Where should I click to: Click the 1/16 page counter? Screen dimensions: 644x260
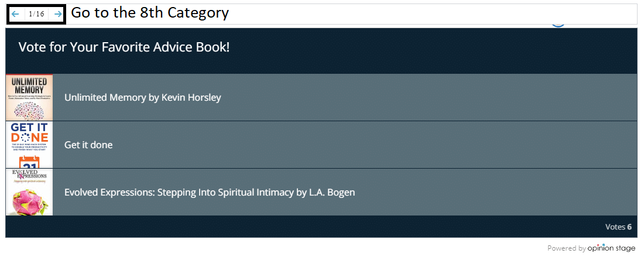36,15
